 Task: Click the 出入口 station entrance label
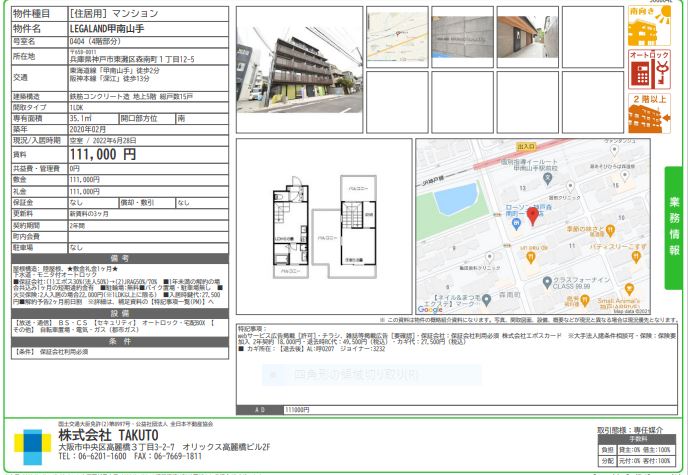[x=526, y=146]
